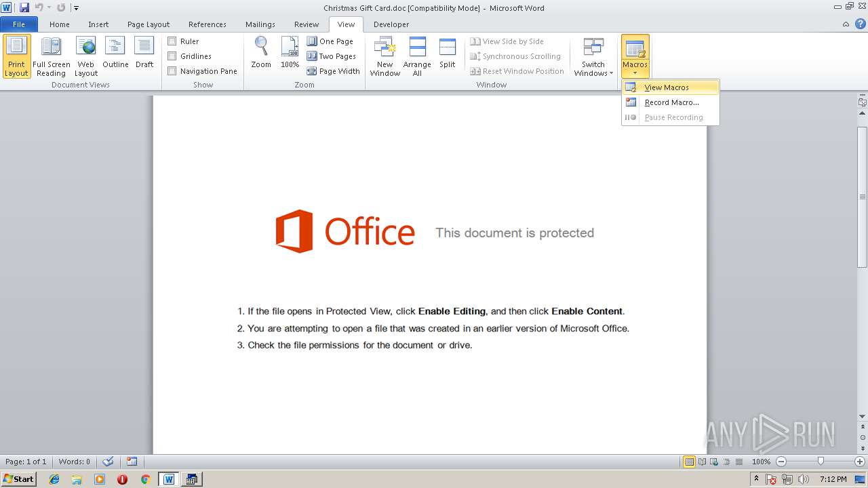Image resolution: width=868 pixels, height=488 pixels.
Task: Choose View Macros from menu
Action: coord(671,87)
